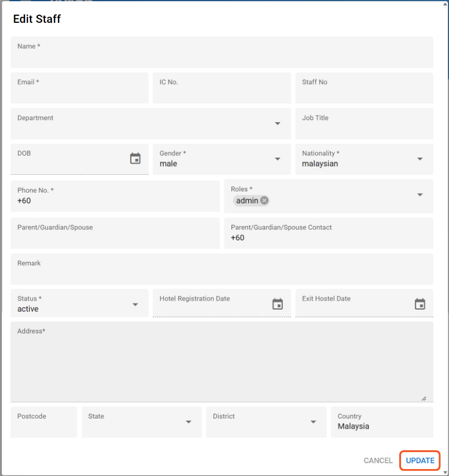Expand the Department dropdown
The image size is (449, 476).
click(277, 123)
